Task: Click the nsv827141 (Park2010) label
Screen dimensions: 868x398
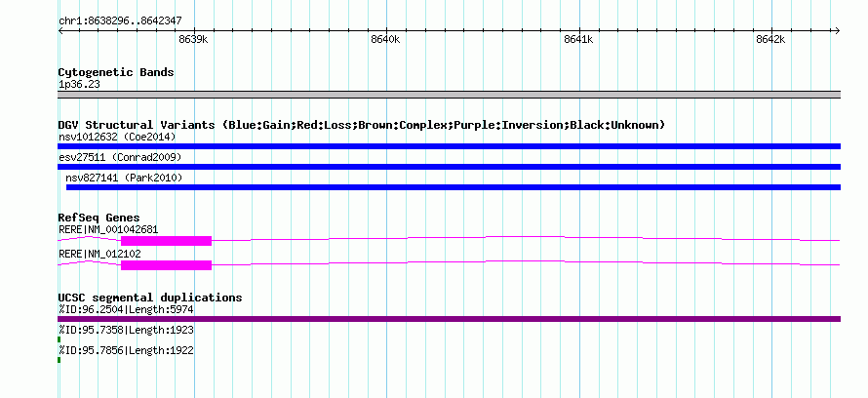Action: (124, 178)
